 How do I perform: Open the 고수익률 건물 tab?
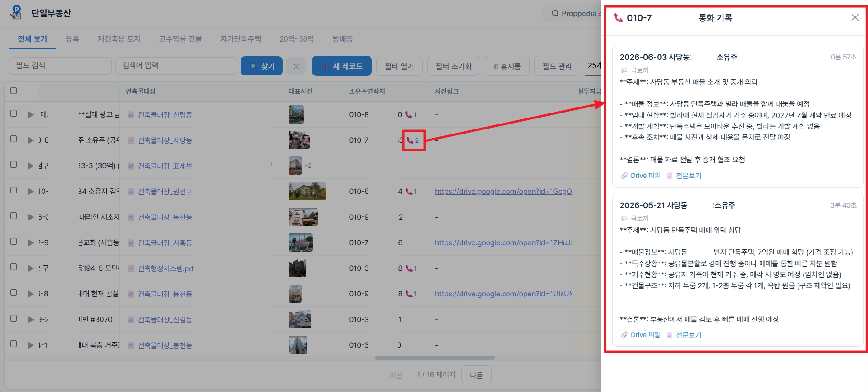180,39
